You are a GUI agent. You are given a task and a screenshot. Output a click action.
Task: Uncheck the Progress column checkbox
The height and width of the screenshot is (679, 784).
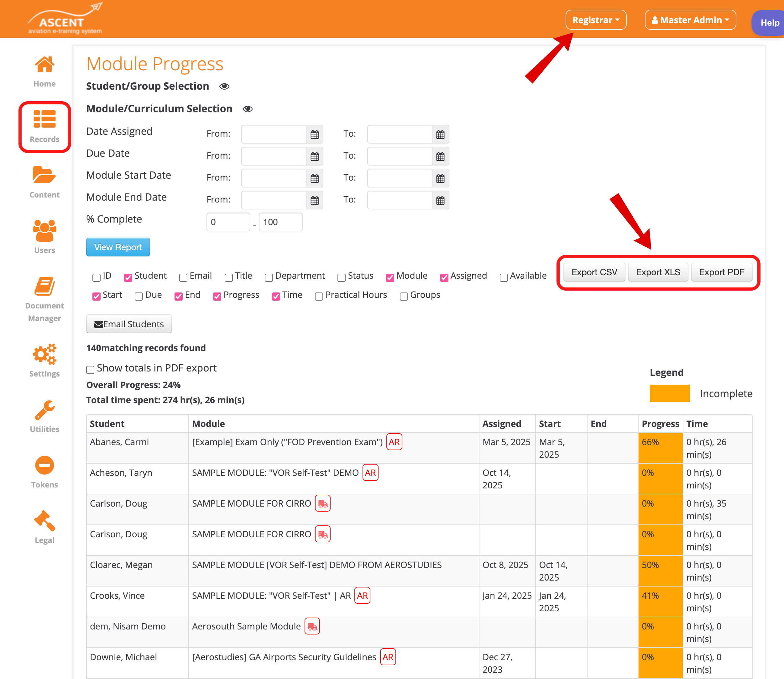(x=217, y=296)
